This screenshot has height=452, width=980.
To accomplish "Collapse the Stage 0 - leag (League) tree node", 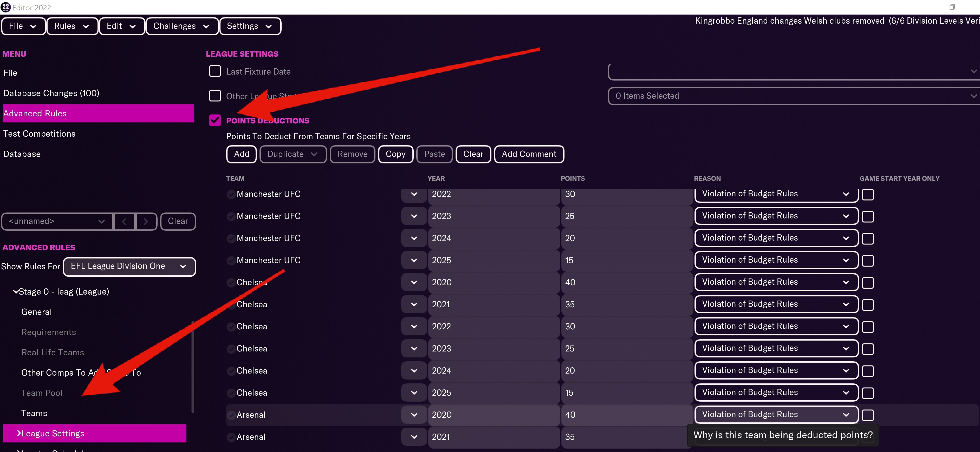I will [16, 291].
